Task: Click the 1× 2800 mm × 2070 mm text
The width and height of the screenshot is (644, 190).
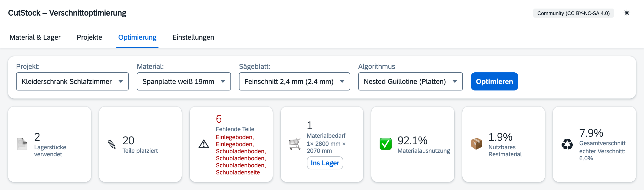Action: (326, 147)
